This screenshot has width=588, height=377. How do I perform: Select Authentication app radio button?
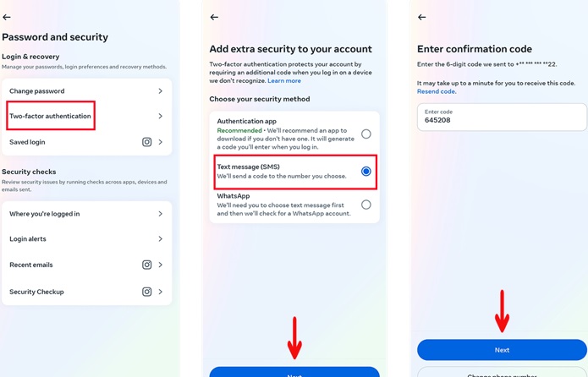point(365,134)
